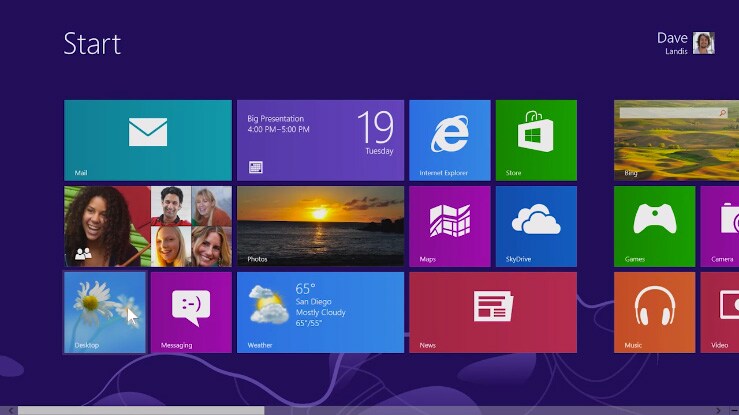
Task: Launch Internet Explorer tile
Action: (450, 140)
